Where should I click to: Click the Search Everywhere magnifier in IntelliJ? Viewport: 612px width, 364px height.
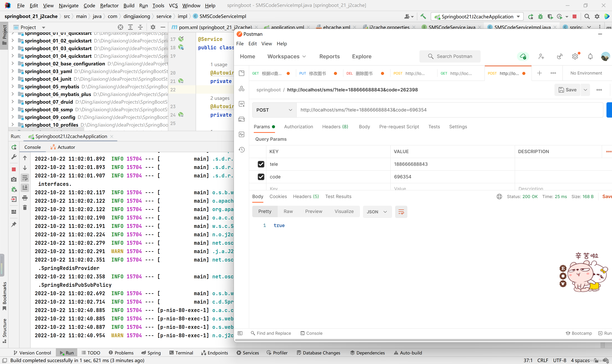tap(587, 16)
